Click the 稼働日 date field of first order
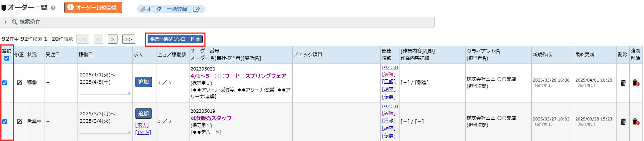 [x=105, y=83]
